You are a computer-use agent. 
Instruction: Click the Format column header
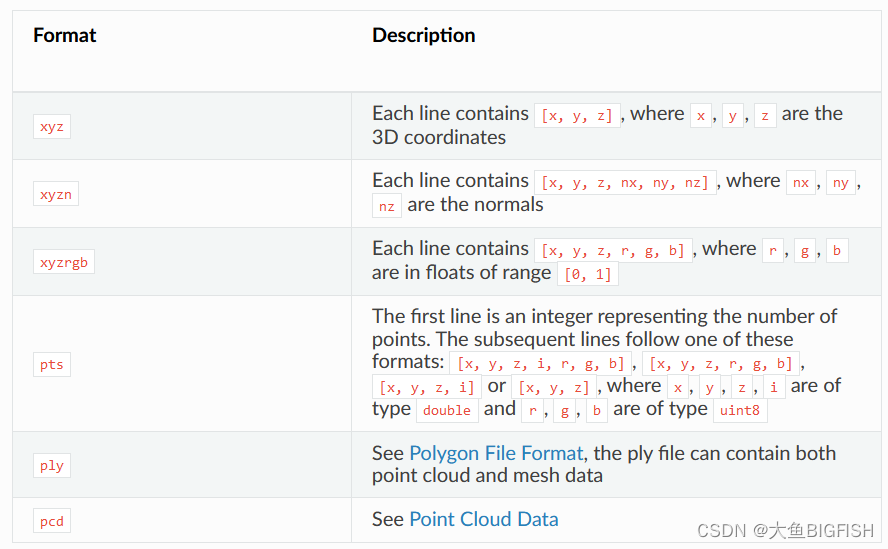click(x=65, y=36)
